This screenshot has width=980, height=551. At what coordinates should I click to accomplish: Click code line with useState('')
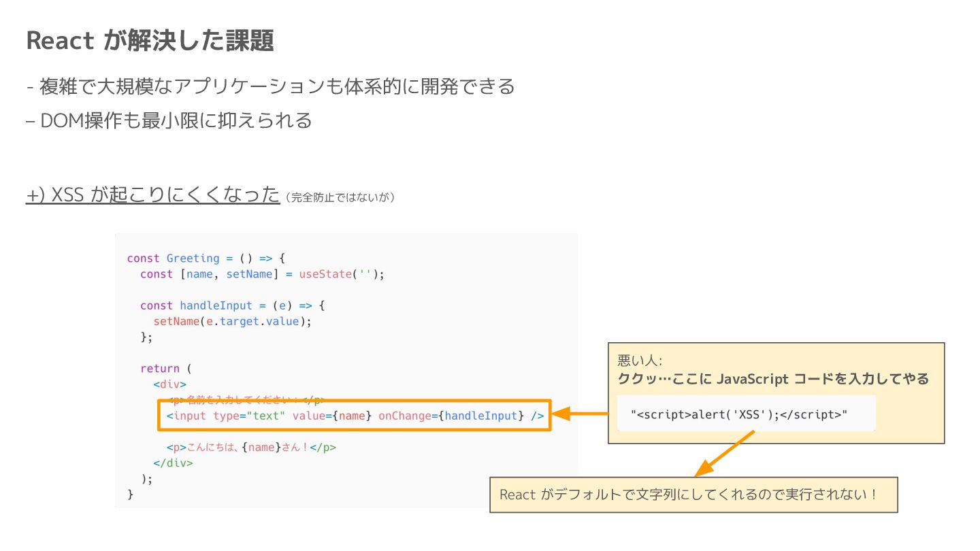click(x=263, y=274)
